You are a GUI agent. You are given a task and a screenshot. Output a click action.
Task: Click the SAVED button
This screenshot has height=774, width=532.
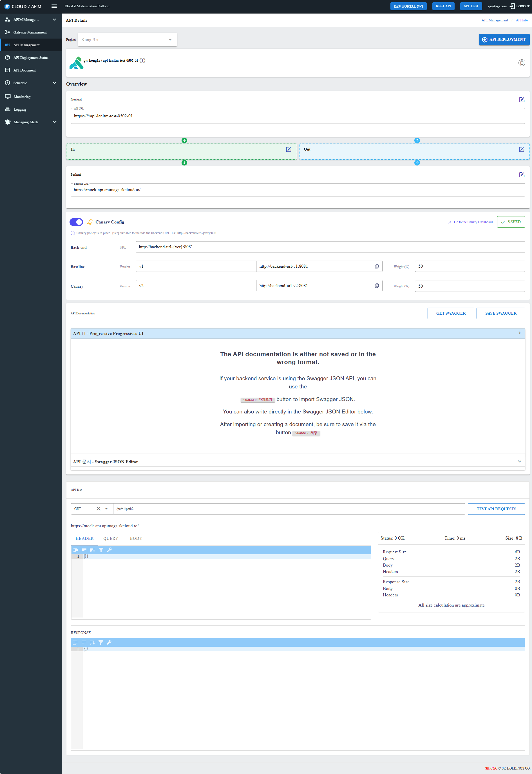[x=511, y=222]
